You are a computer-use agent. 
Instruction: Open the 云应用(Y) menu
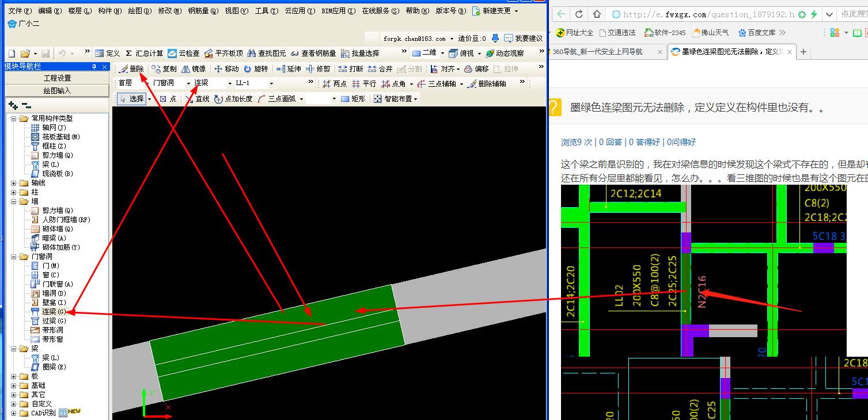(x=300, y=11)
